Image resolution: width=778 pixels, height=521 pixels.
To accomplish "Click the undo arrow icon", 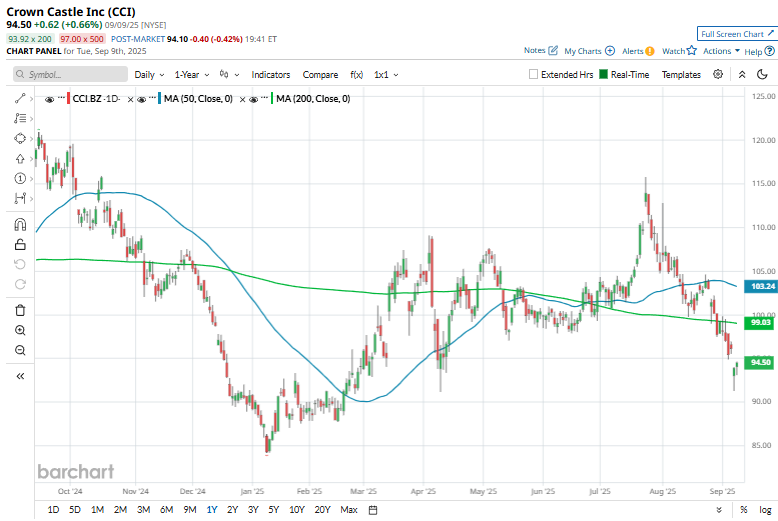I will pyautogui.click(x=20, y=264).
